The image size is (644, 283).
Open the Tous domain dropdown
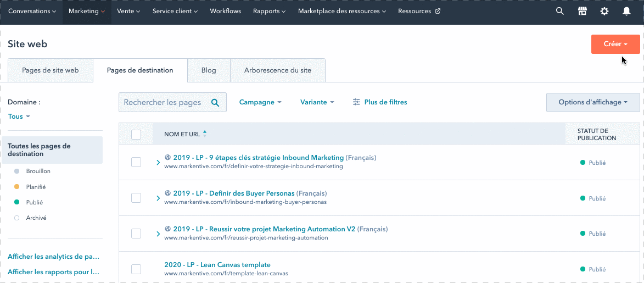[x=19, y=116]
